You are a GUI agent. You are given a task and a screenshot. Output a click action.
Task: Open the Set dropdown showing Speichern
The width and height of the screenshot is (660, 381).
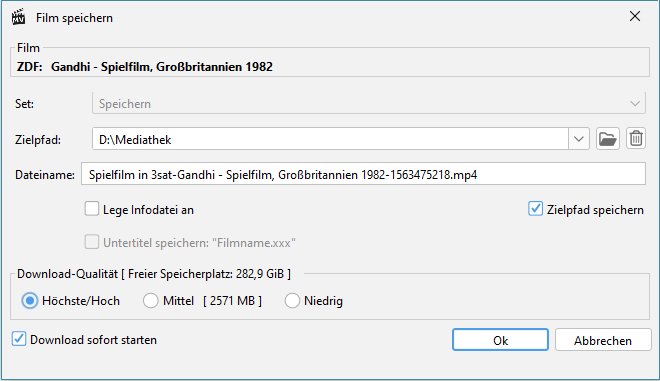pos(368,104)
